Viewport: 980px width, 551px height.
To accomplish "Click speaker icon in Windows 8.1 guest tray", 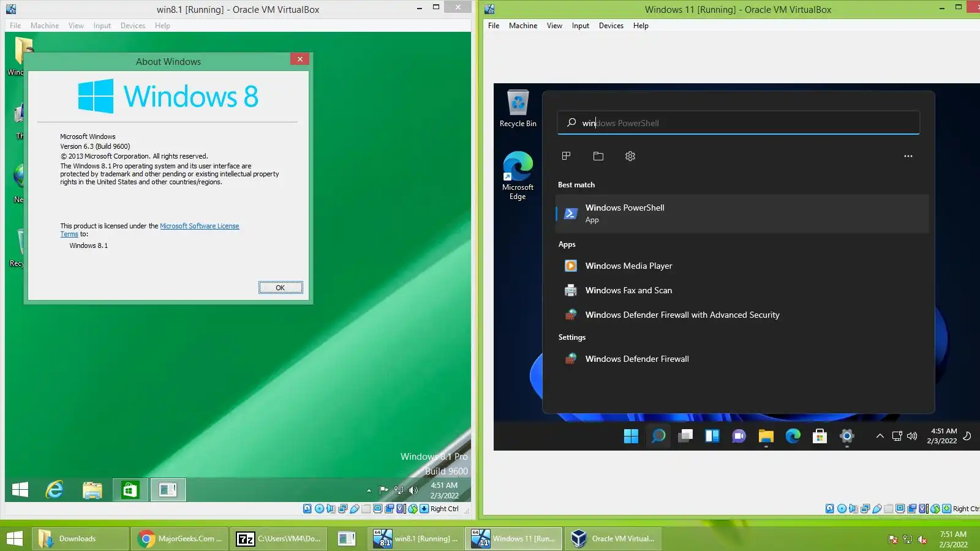I will 413,490.
